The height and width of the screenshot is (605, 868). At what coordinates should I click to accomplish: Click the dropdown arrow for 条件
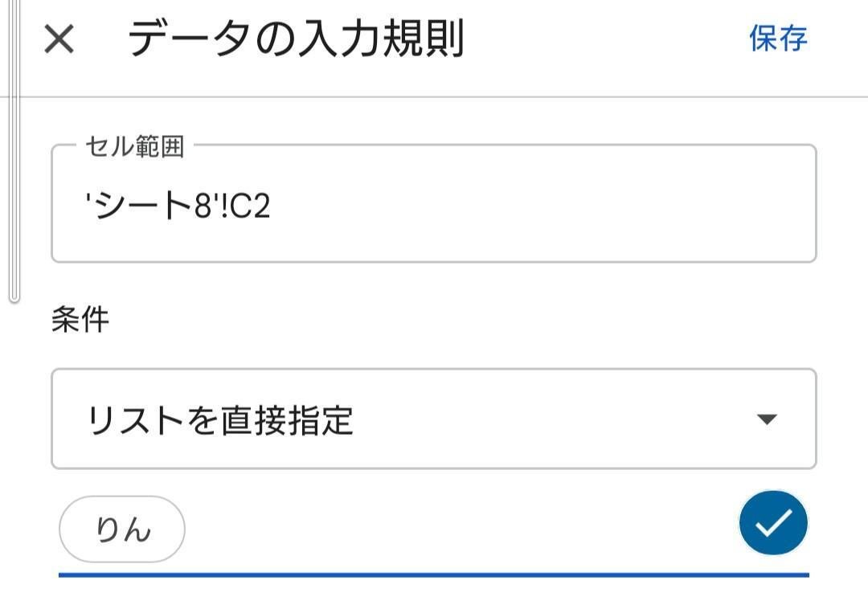[x=767, y=419]
